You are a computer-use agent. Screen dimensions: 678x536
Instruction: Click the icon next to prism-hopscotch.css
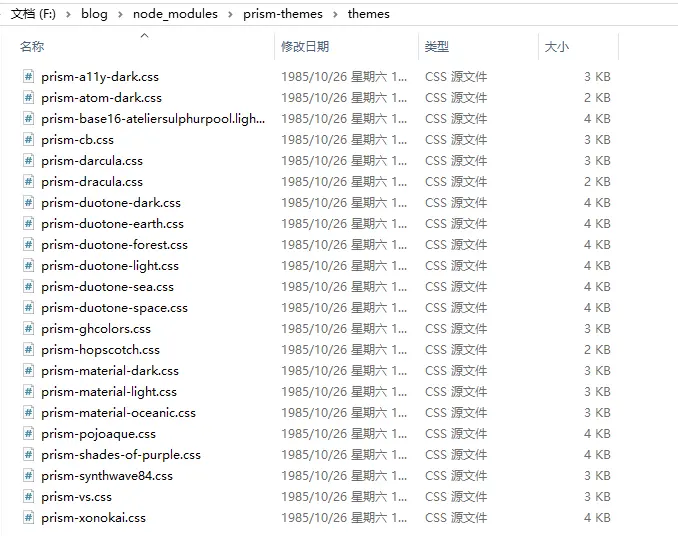pos(28,350)
